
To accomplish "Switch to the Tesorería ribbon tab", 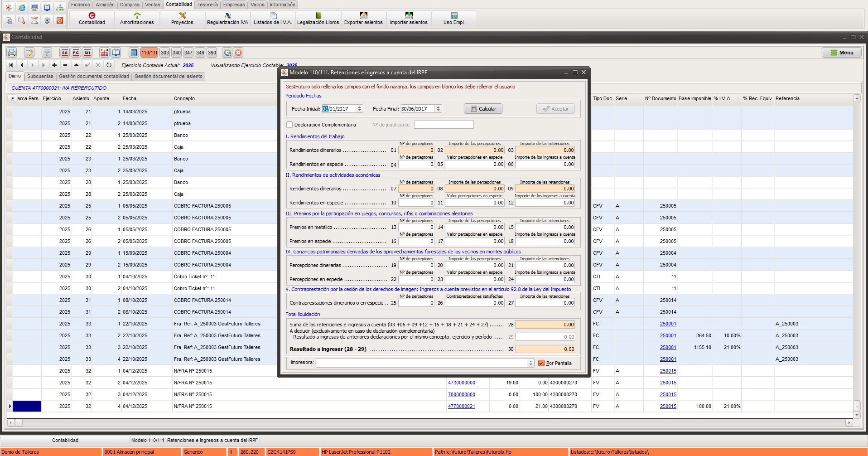I will coord(207,5).
